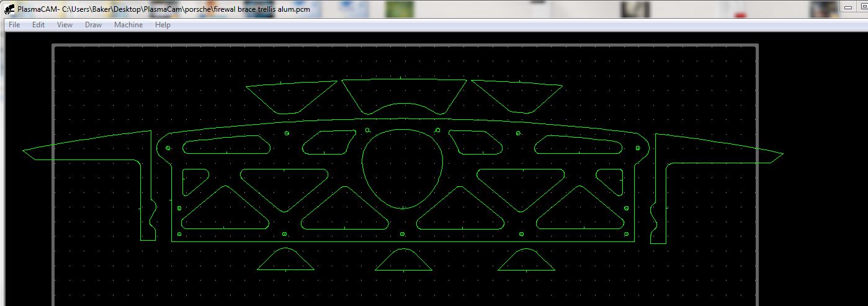
Task: Open the Help menu
Action: (163, 25)
